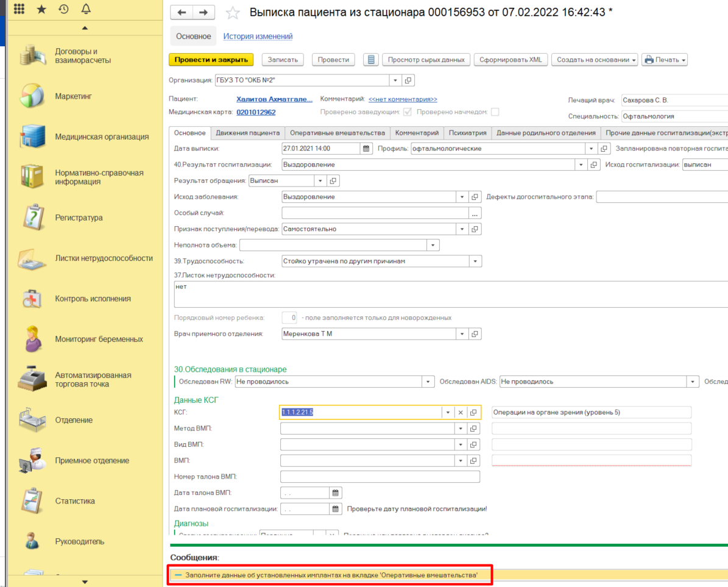This screenshot has height=587, width=728.
Task: Open the sections grid menu icon
Action: (x=19, y=9)
